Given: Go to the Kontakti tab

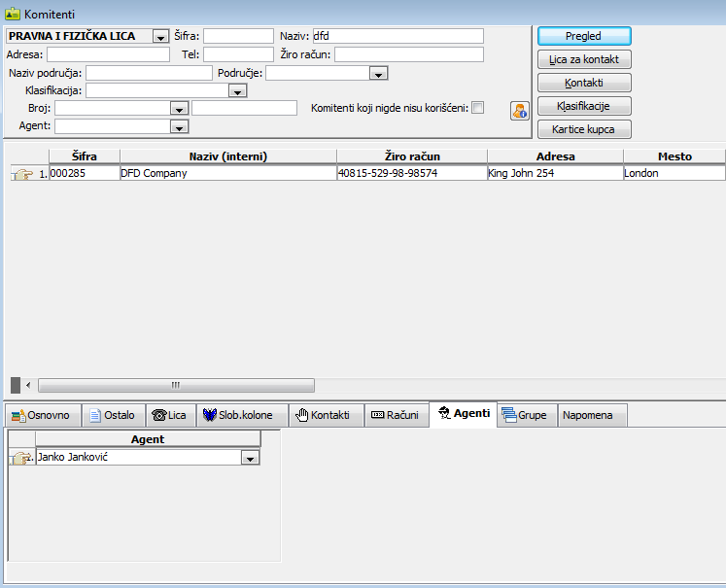Looking at the screenshot, I should pyautogui.click(x=321, y=415).
